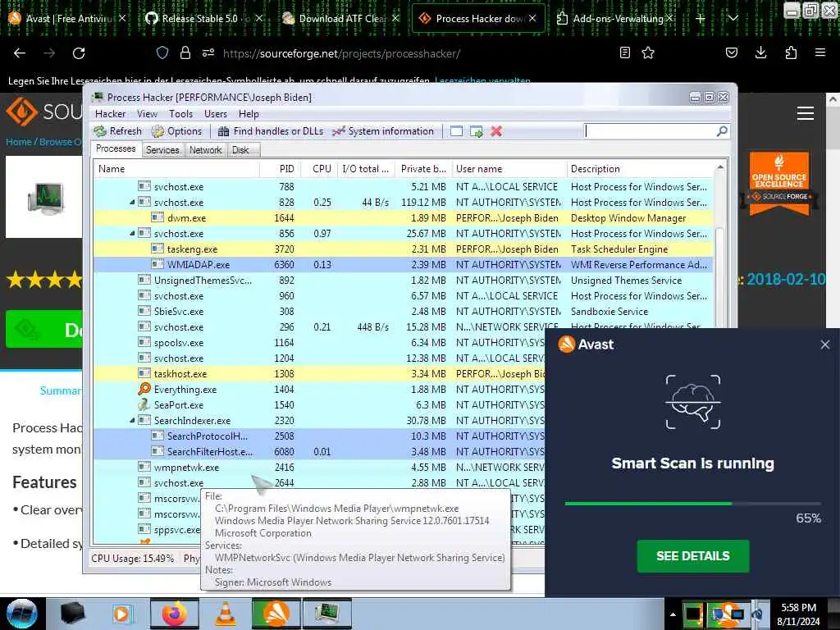Image resolution: width=840 pixels, height=630 pixels.
Task: Select UnsignedThemesSvc process row
Action: click(404, 281)
